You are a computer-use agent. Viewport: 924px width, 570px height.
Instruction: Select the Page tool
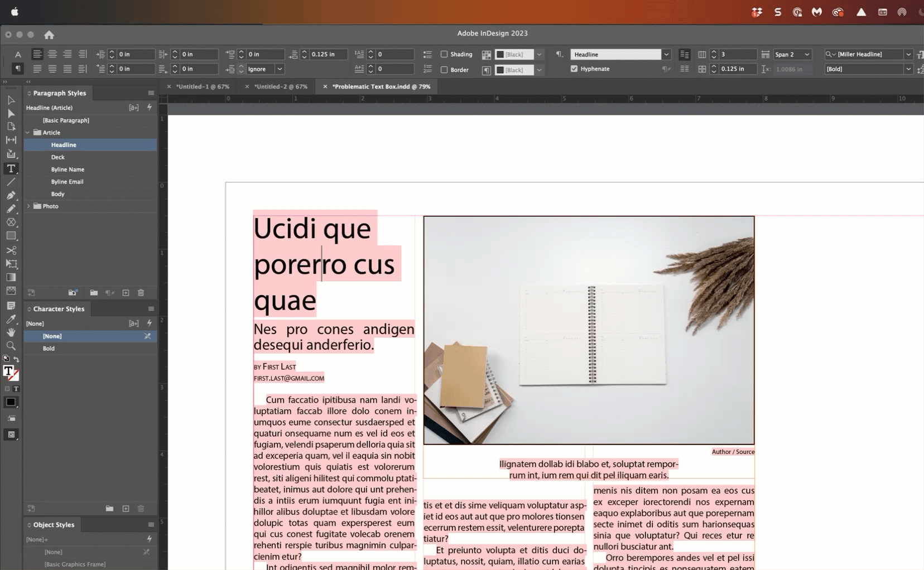pyautogui.click(x=11, y=127)
